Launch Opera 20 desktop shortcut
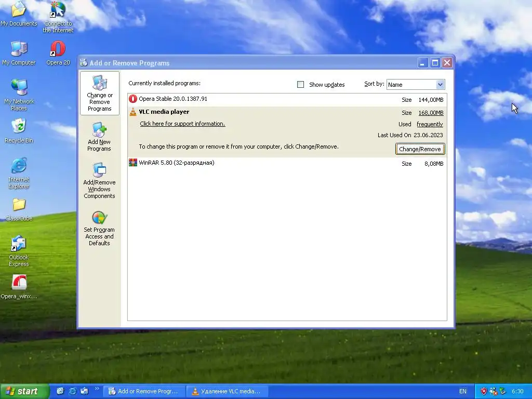The image size is (532, 399). coord(58,53)
